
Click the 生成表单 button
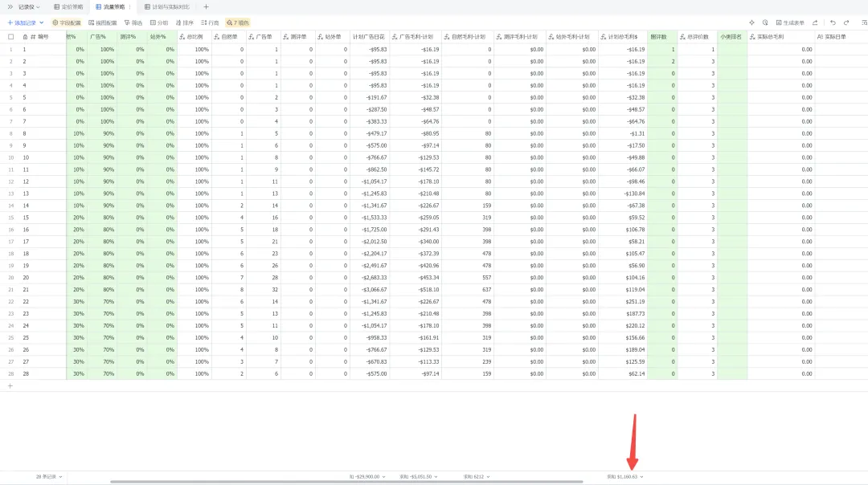[x=790, y=22]
